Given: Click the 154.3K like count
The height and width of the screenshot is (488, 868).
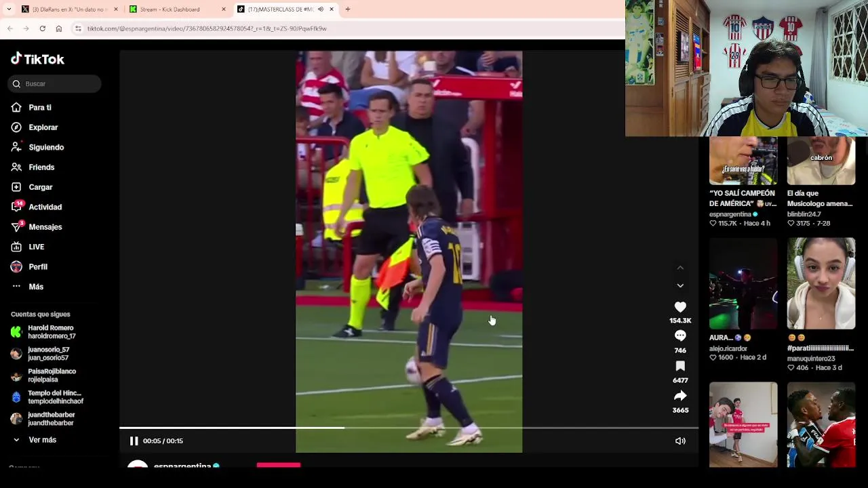Looking at the screenshot, I should point(680,321).
